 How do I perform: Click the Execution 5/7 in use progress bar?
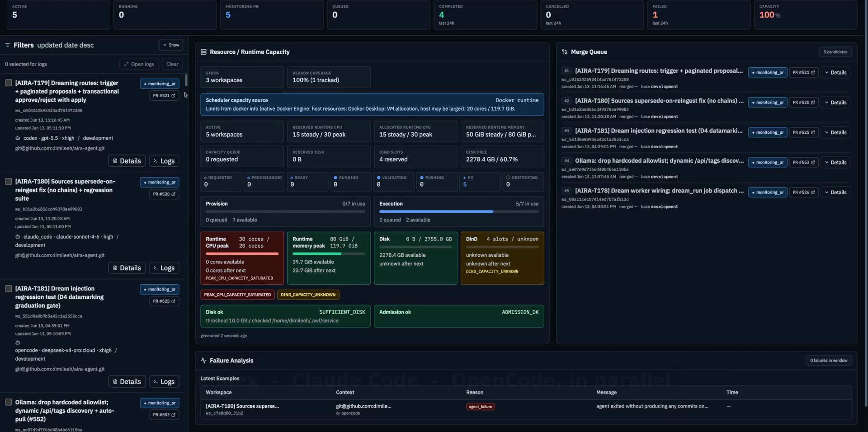pos(459,211)
